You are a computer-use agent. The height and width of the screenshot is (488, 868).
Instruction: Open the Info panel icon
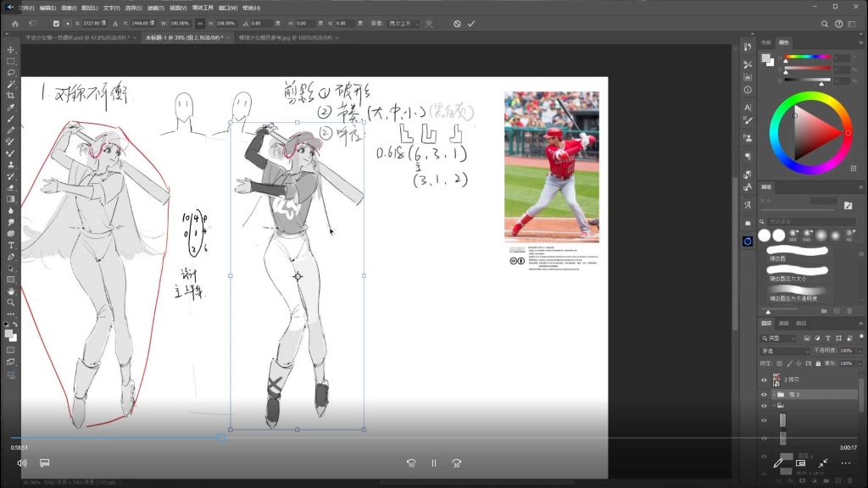point(748,90)
